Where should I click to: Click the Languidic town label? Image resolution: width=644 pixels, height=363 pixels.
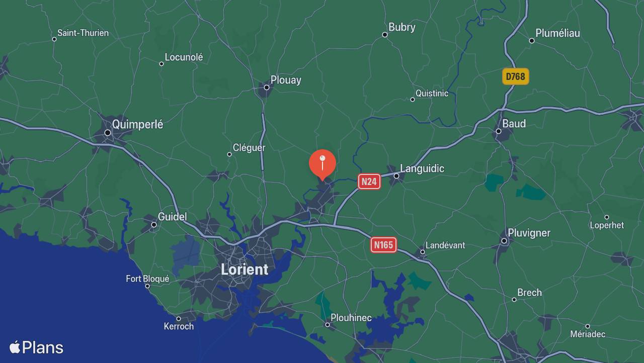click(422, 168)
